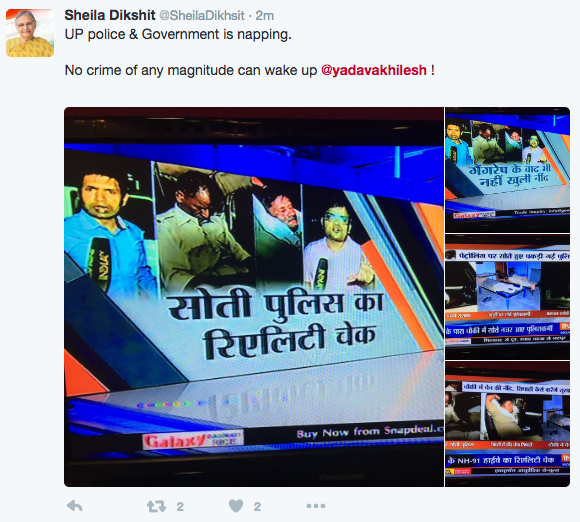Click the retweet count number 2
The height and width of the screenshot is (522, 580).
(x=180, y=506)
